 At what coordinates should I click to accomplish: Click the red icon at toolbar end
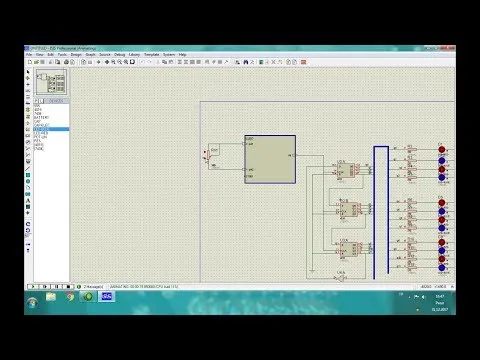pyautogui.click(x=303, y=62)
